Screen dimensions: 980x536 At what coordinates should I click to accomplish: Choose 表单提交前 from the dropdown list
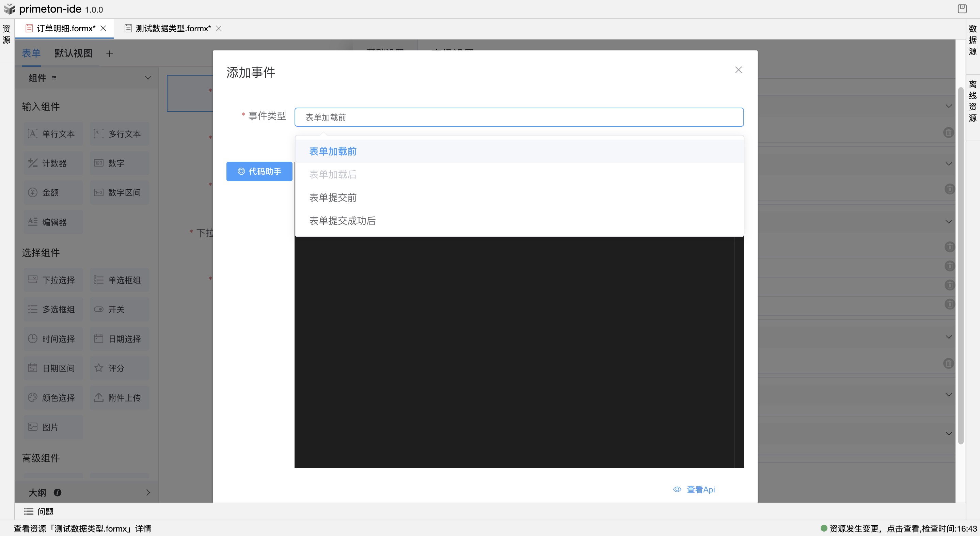click(333, 198)
